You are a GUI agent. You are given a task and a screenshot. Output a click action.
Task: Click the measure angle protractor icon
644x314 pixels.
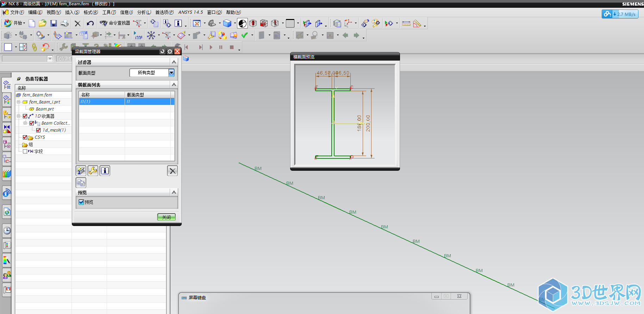[417, 23]
